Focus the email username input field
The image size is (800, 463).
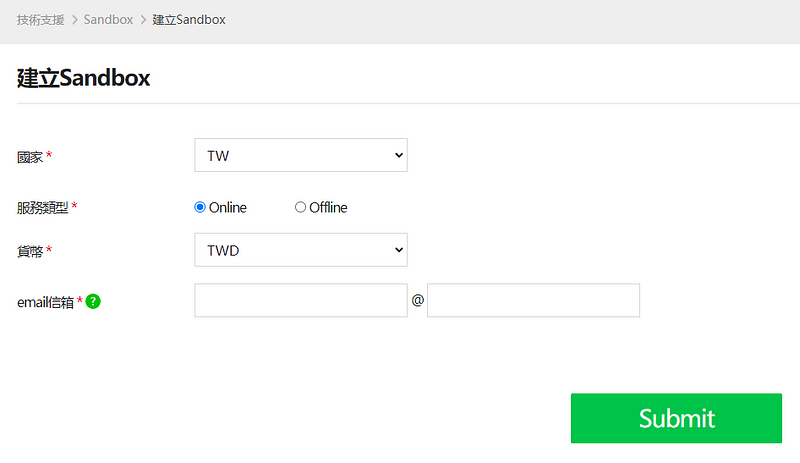pos(301,301)
